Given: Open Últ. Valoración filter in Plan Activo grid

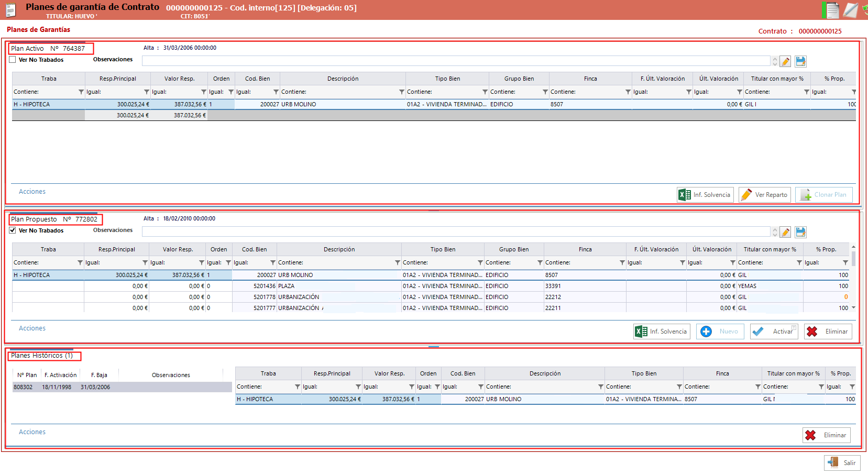Looking at the screenshot, I should coord(740,92).
